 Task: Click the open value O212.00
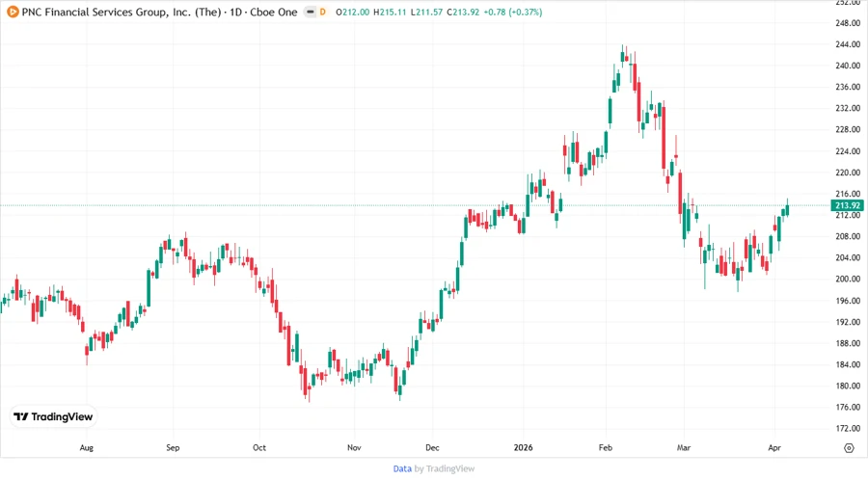[x=353, y=13]
